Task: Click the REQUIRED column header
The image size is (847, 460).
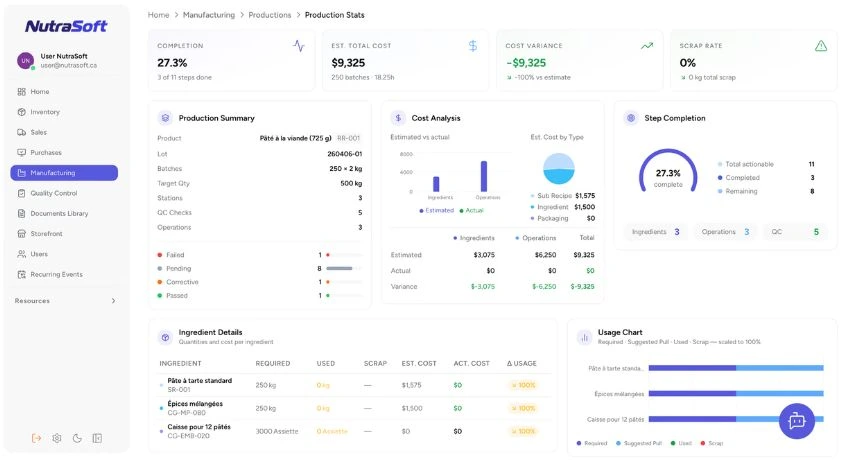Action: pos(273,363)
